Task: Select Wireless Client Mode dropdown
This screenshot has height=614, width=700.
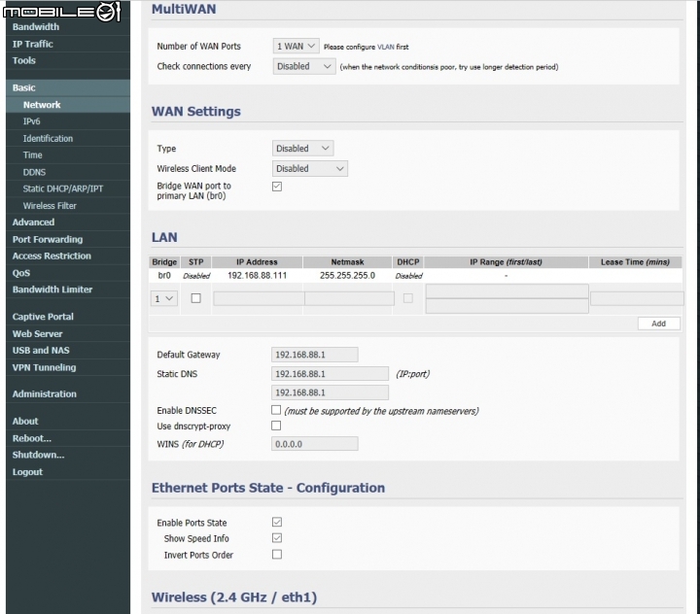Action: (x=310, y=168)
